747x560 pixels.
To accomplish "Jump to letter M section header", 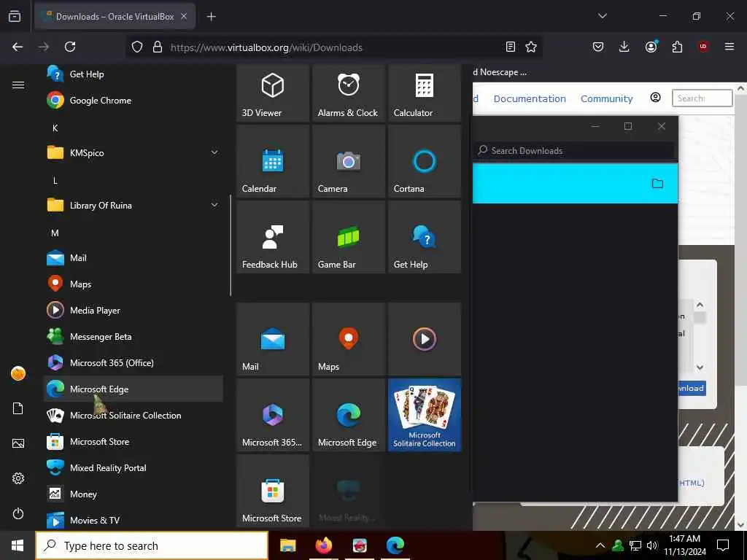I will click(55, 233).
